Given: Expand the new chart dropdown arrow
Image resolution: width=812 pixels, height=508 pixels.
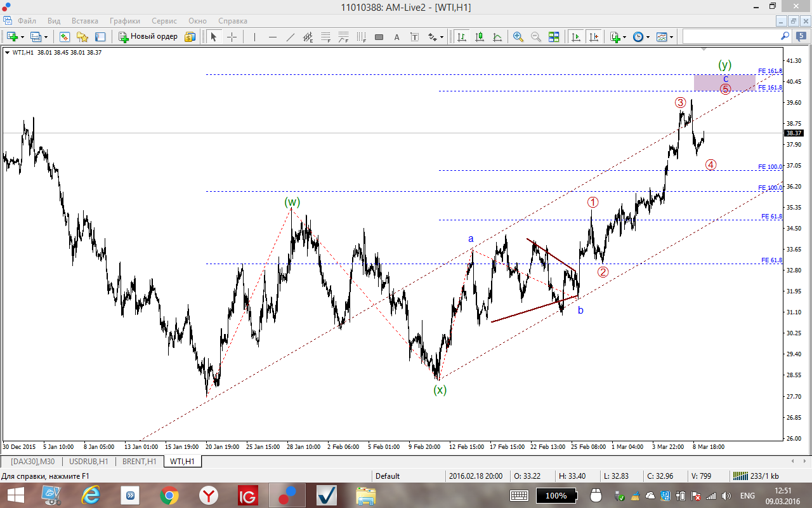Looking at the screenshot, I should coord(22,37).
